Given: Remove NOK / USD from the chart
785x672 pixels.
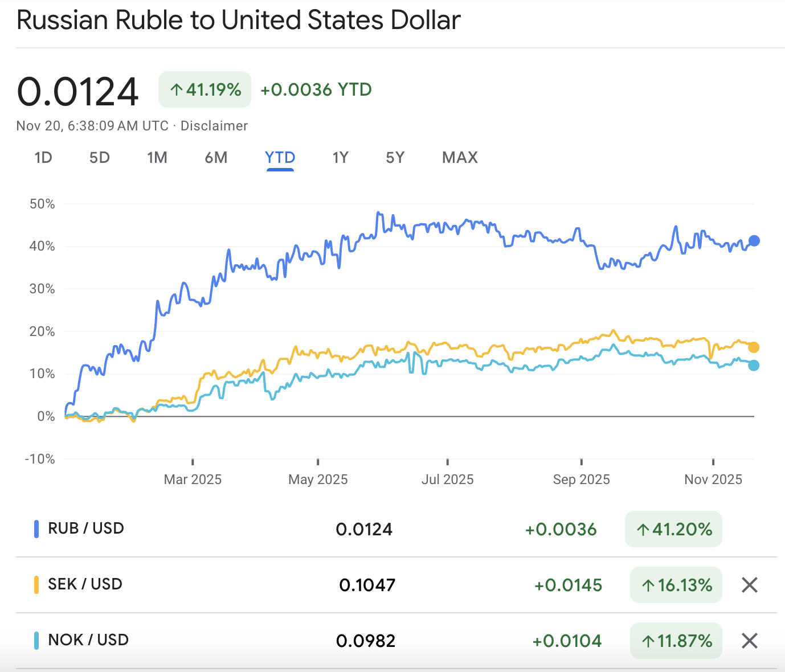Looking at the screenshot, I should (749, 641).
